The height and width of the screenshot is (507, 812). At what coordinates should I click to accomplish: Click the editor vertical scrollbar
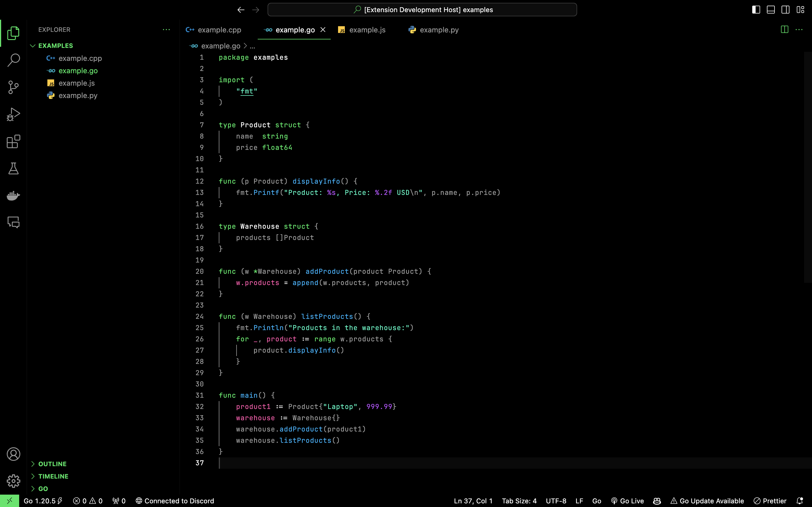pos(808,168)
